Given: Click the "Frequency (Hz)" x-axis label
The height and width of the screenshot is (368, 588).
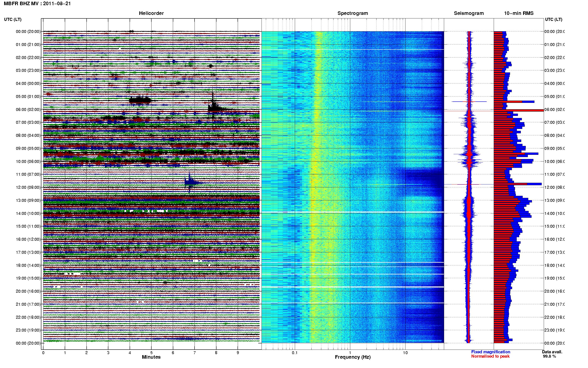Looking at the screenshot, I should [x=353, y=357].
